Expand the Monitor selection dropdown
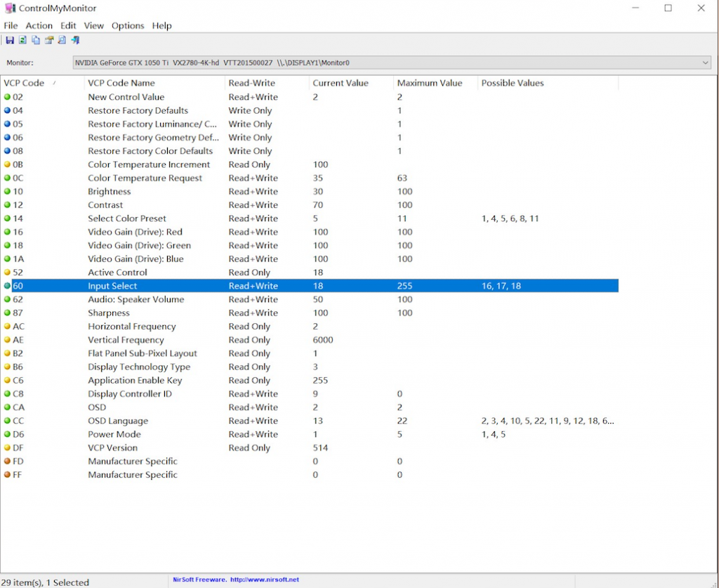This screenshot has height=588, width=719. (x=705, y=63)
